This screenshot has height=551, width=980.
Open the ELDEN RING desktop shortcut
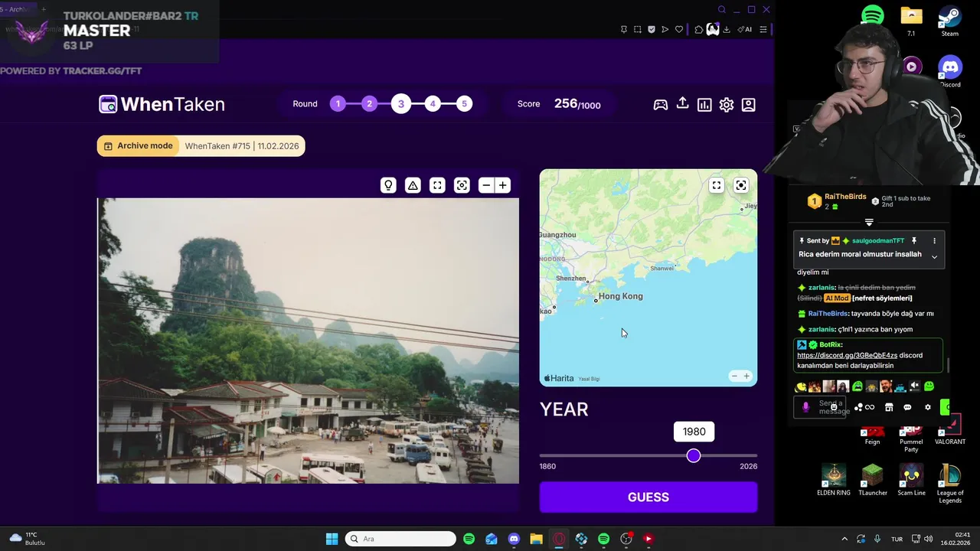point(834,480)
